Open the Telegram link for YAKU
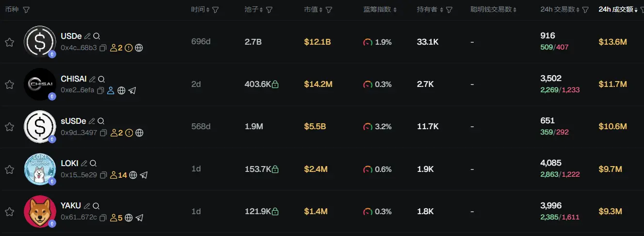 click(x=139, y=218)
